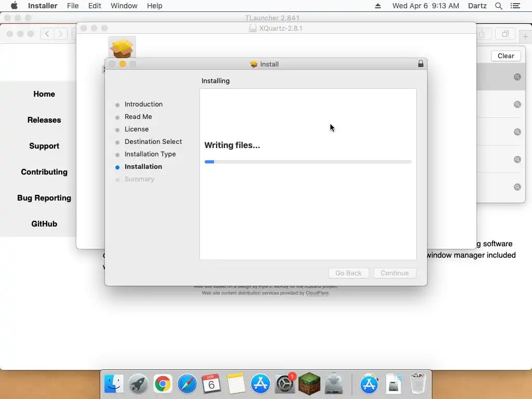
Task: Select the active Installation step
Action: (143, 167)
